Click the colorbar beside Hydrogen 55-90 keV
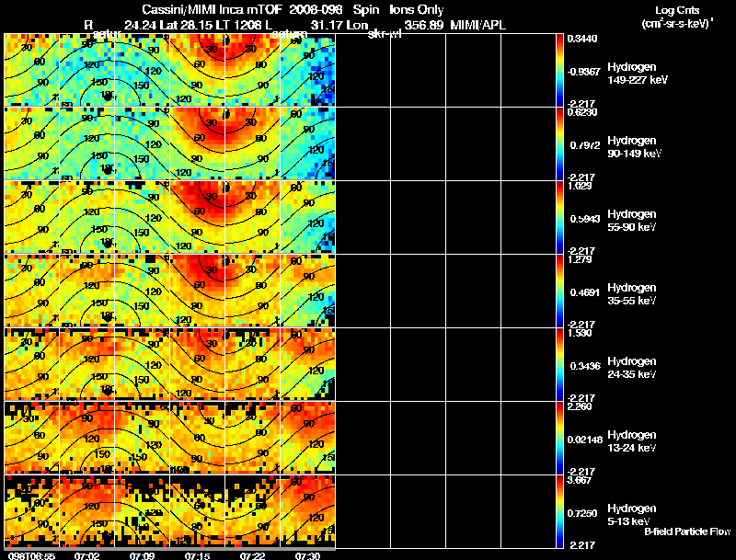This screenshot has height=560, width=736. pyautogui.click(x=559, y=217)
